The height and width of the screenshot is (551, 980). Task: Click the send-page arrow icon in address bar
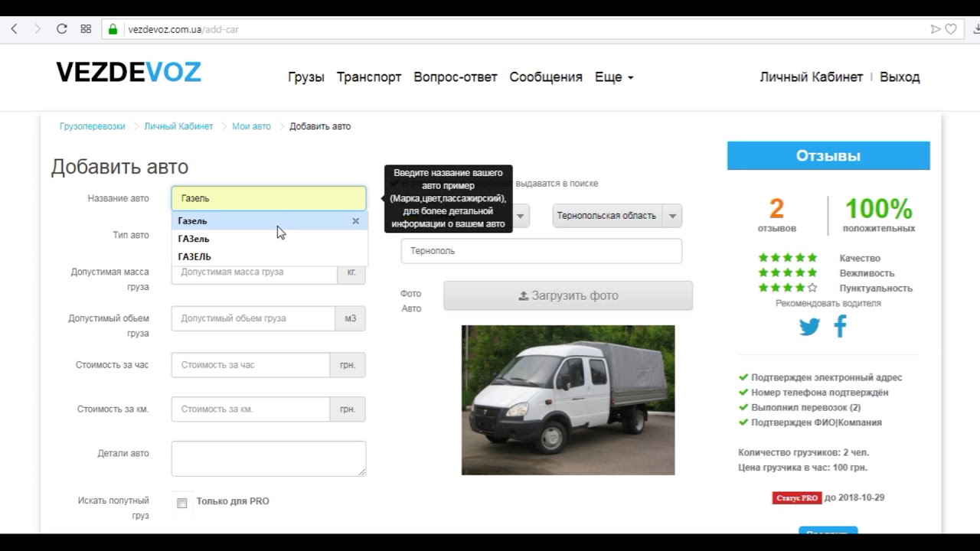click(x=935, y=29)
